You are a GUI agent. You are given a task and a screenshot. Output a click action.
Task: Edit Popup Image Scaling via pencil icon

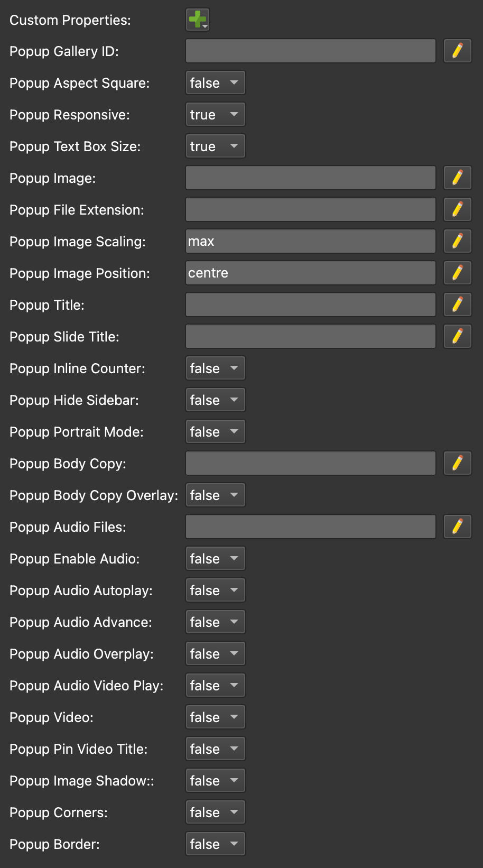point(458,242)
